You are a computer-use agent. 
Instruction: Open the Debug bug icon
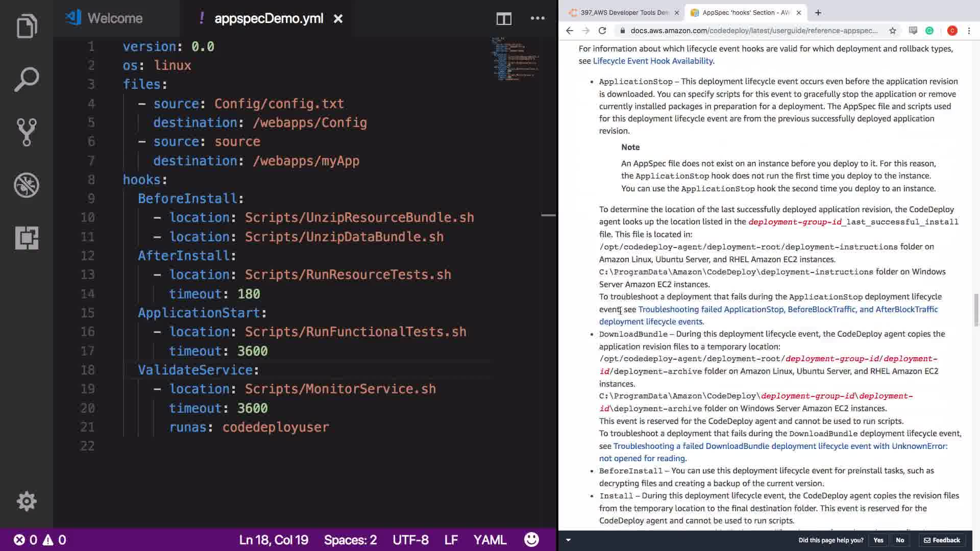coord(27,185)
